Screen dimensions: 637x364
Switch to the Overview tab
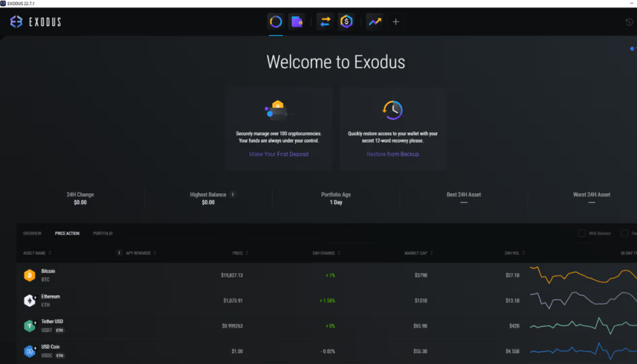click(32, 233)
